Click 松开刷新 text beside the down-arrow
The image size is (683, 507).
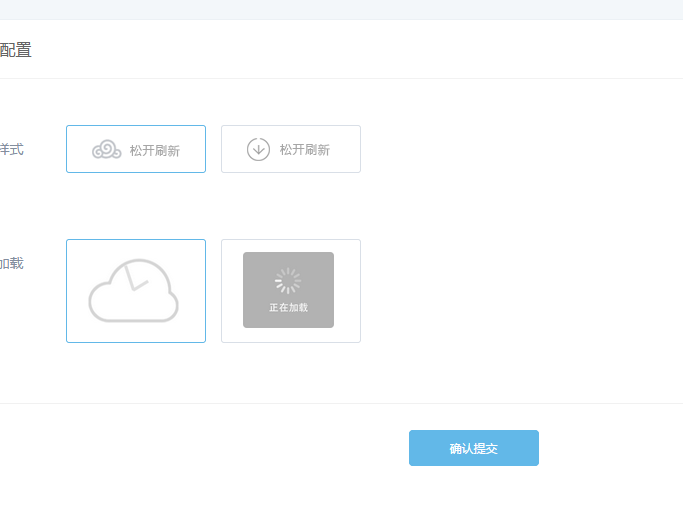[305, 150]
